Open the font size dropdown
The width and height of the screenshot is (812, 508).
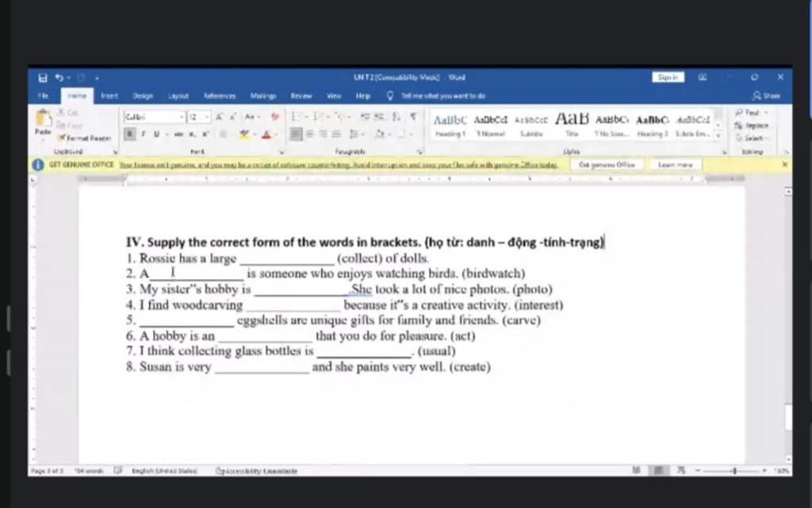click(207, 117)
